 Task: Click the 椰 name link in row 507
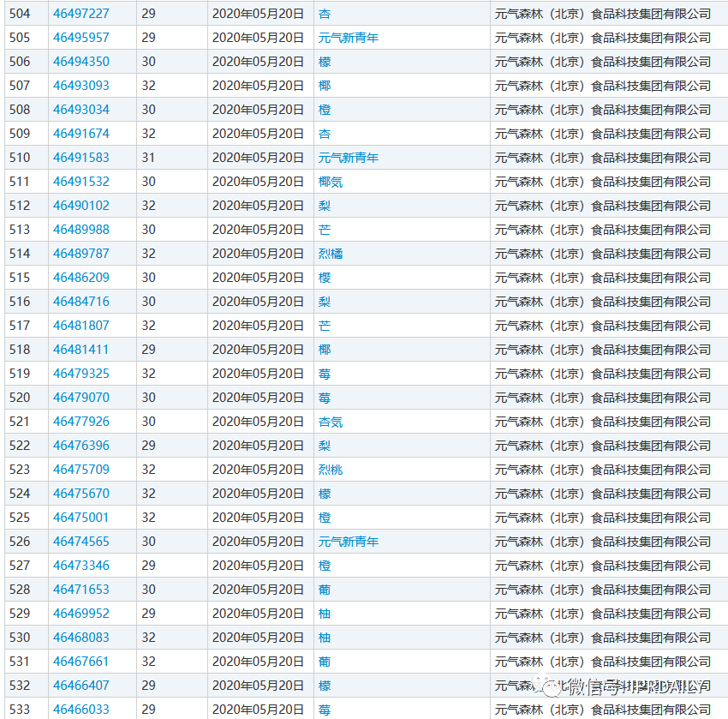click(325, 86)
